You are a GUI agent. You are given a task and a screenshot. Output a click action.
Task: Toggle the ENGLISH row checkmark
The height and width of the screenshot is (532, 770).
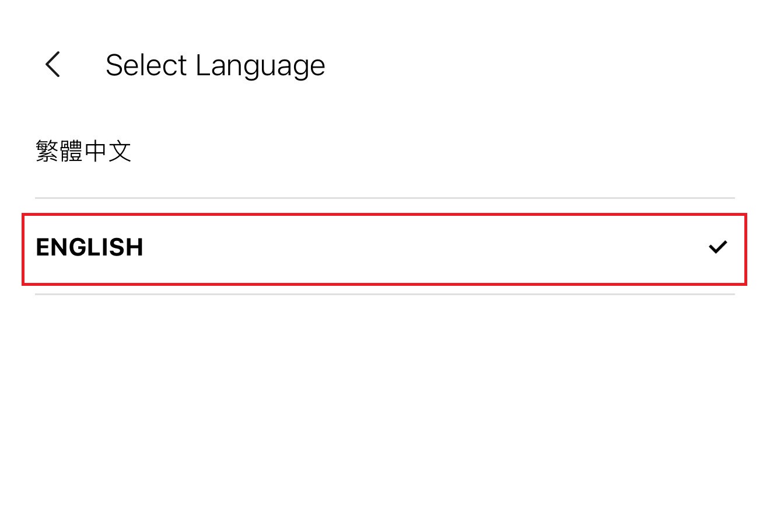(x=717, y=247)
